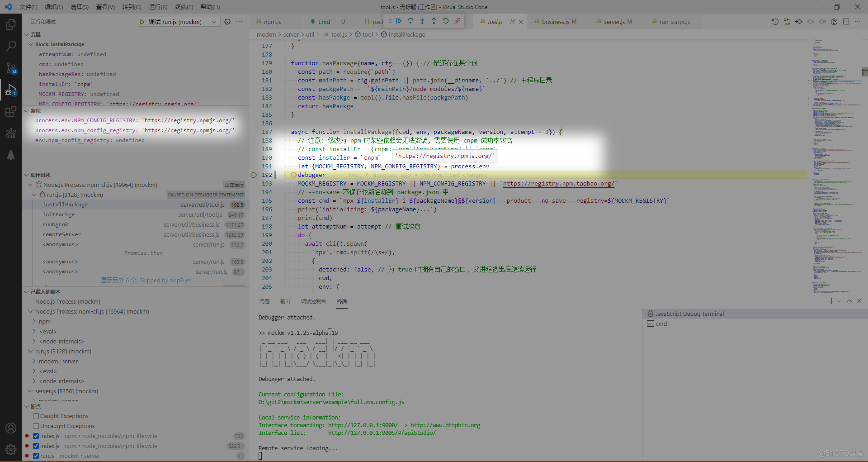Open terminal launch profile dropdown arrow
Viewport: 868px width, 462px height.
839,301
